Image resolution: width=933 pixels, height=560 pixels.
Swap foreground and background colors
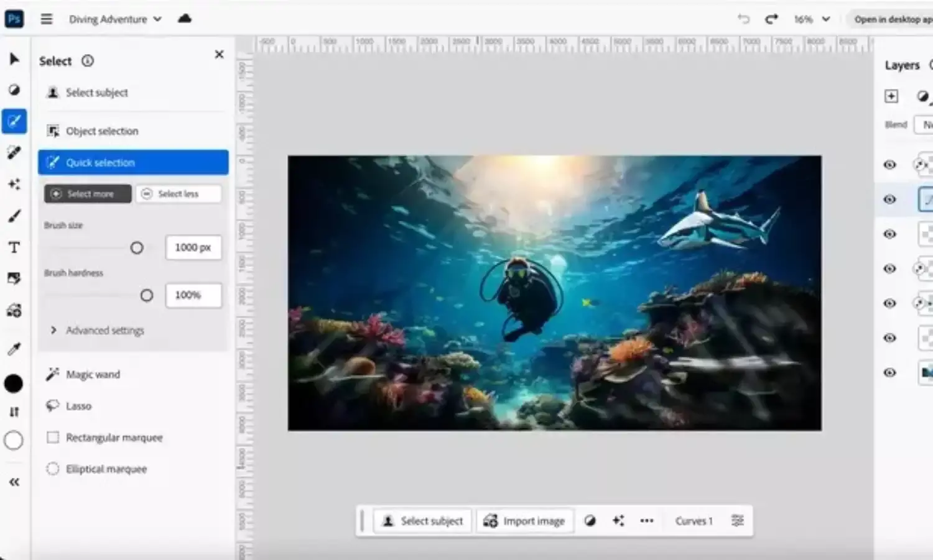[x=14, y=412]
